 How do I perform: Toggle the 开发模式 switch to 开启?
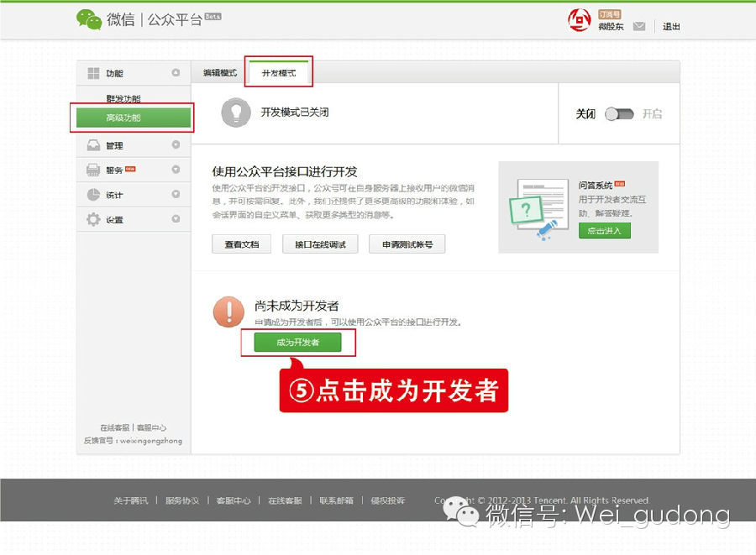pyautogui.click(x=619, y=114)
